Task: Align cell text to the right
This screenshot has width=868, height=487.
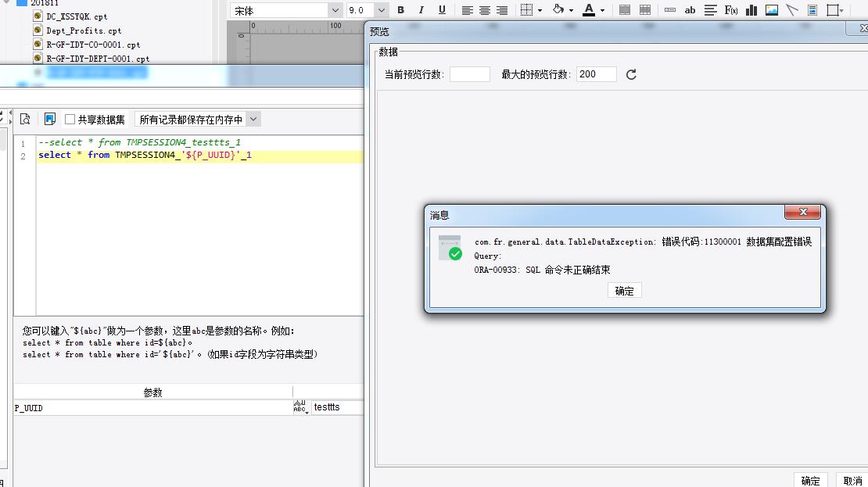Action: 502,10
